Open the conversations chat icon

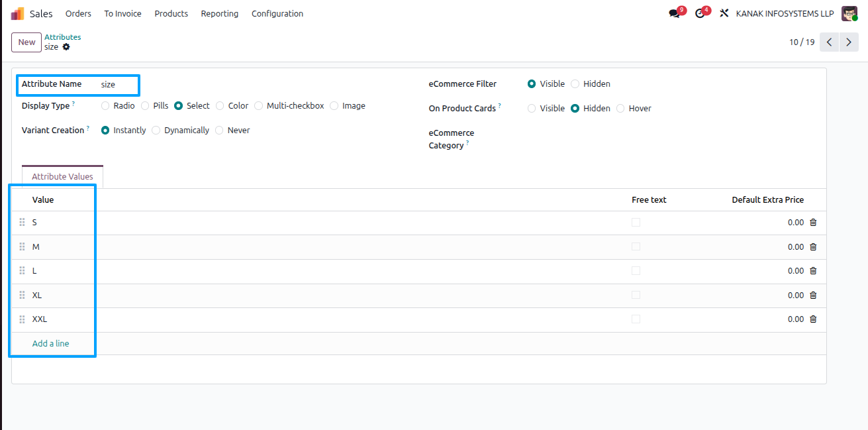pyautogui.click(x=675, y=13)
